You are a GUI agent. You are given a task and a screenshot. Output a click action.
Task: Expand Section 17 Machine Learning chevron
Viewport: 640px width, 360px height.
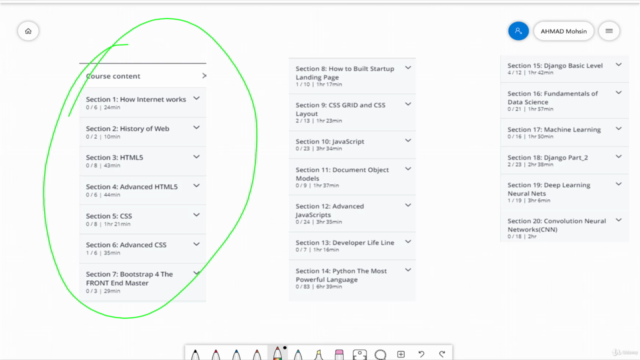[619, 129]
